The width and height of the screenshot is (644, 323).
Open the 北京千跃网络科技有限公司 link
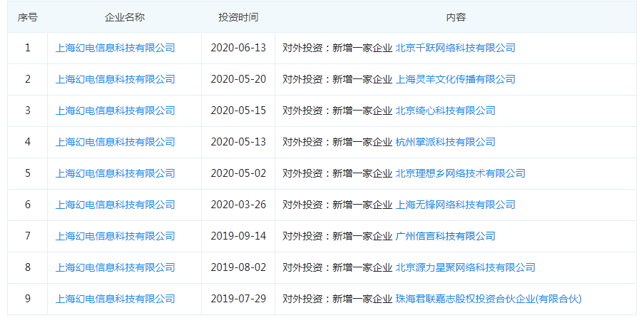[x=455, y=48]
